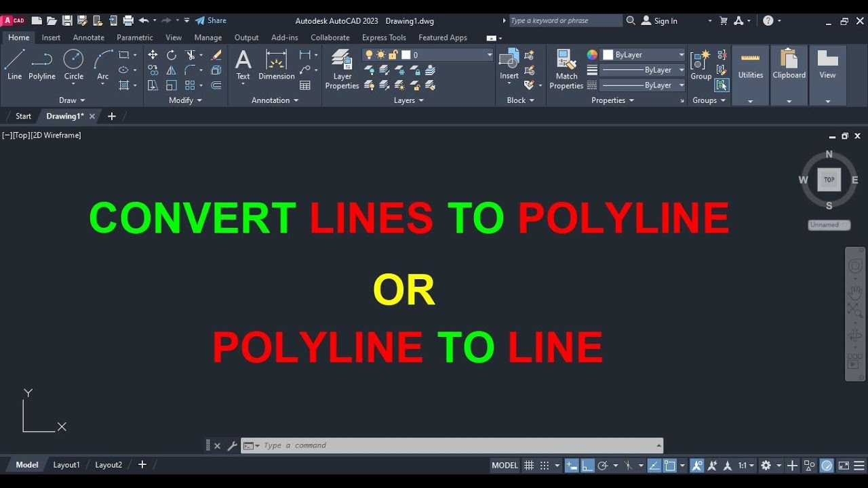Select the Circle tool
This screenshot has width=868, height=488.
pos(73,65)
